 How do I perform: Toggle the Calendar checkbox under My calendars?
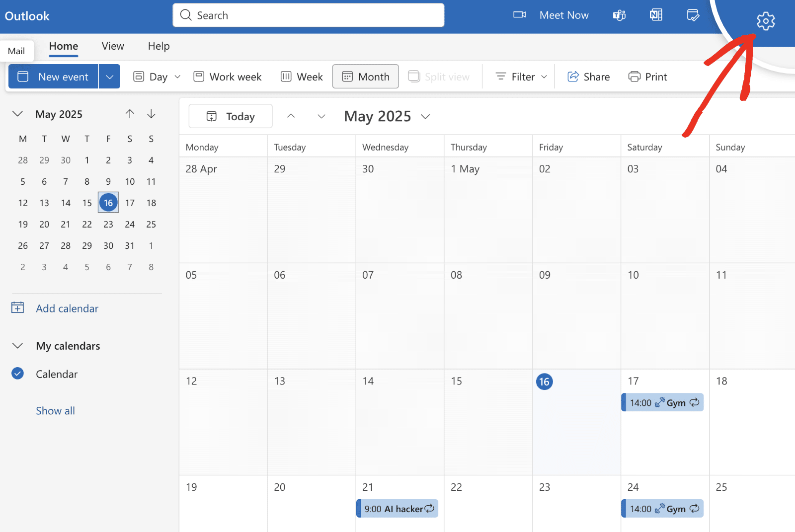pos(17,374)
